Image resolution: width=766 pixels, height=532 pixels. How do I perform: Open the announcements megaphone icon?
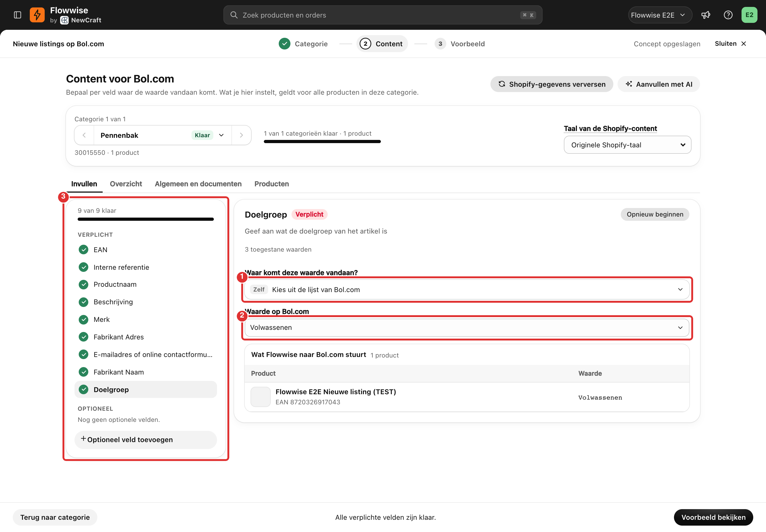(x=706, y=15)
